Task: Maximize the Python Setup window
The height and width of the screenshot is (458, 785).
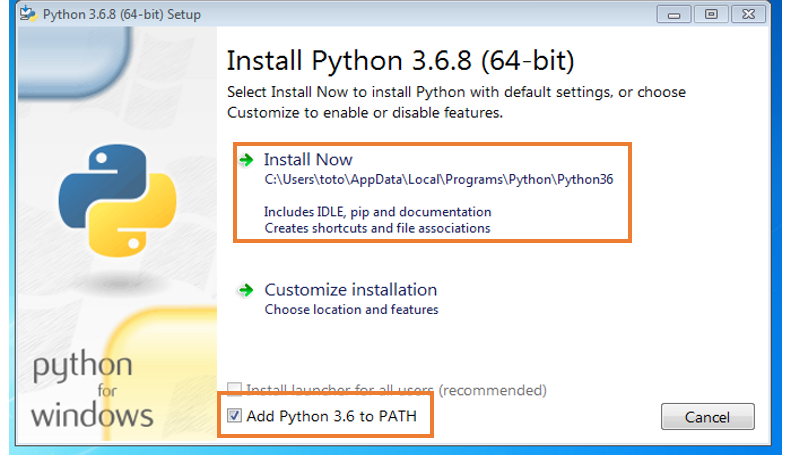Action: coord(711,15)
